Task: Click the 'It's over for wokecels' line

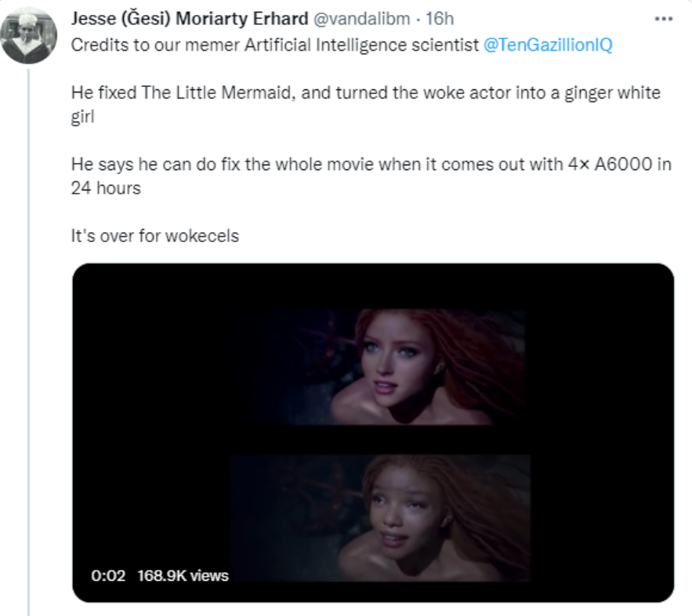Action: (x=155, y=236)
